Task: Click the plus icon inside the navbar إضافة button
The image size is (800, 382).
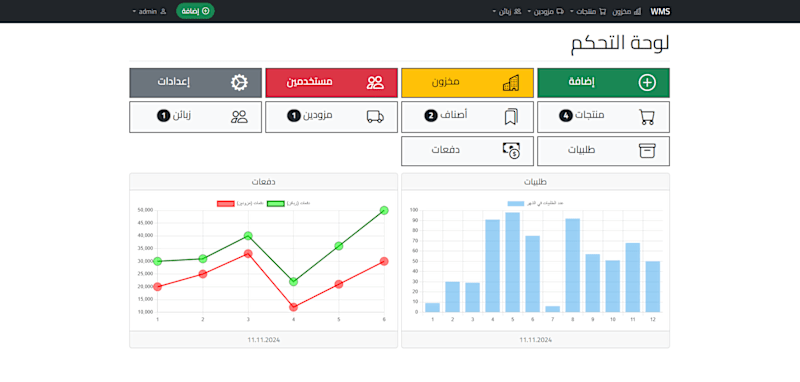Action: (206, 11)
